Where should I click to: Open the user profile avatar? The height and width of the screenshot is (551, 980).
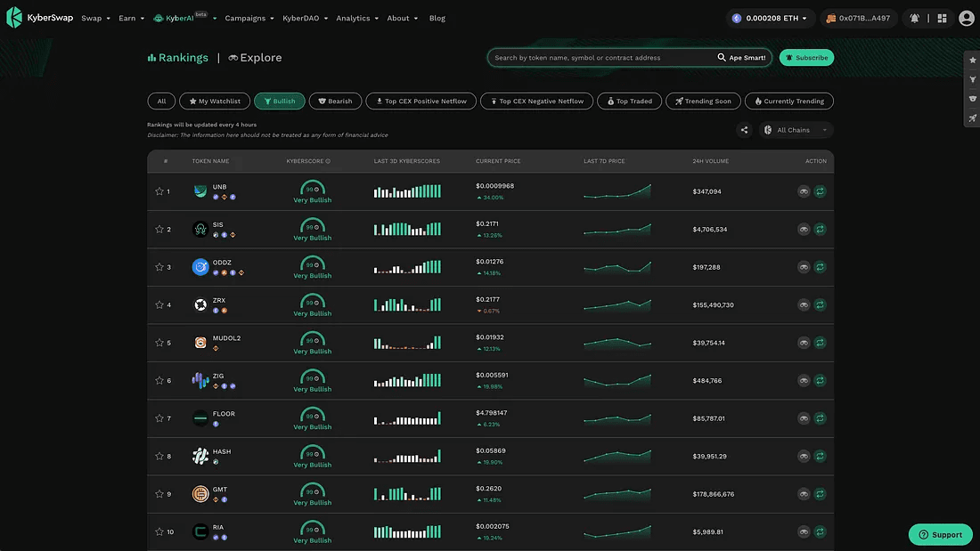pos(967,18)
